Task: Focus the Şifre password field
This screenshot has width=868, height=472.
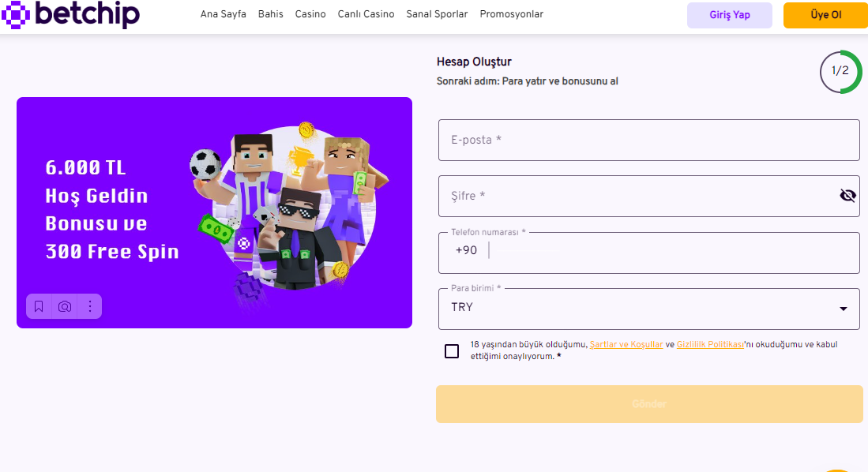Action: [648, 196]
